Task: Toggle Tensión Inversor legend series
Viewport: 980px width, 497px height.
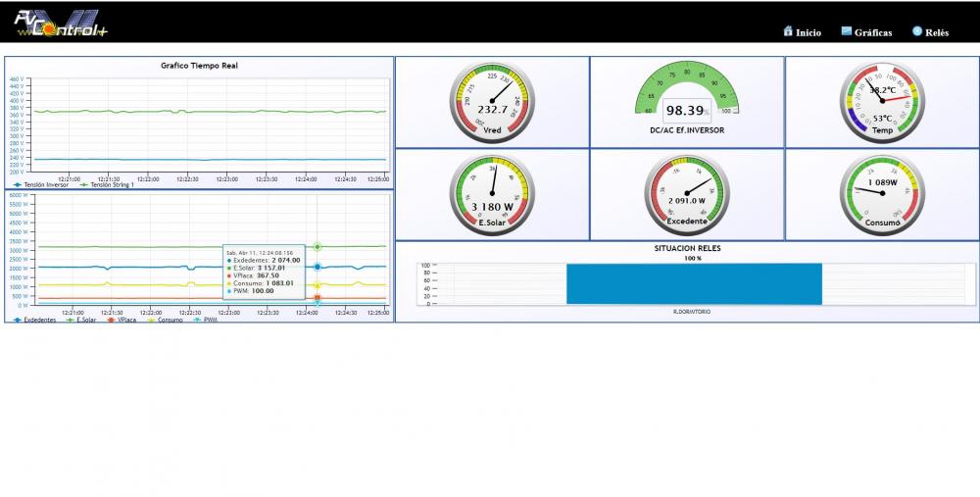Action: (40, 185)
